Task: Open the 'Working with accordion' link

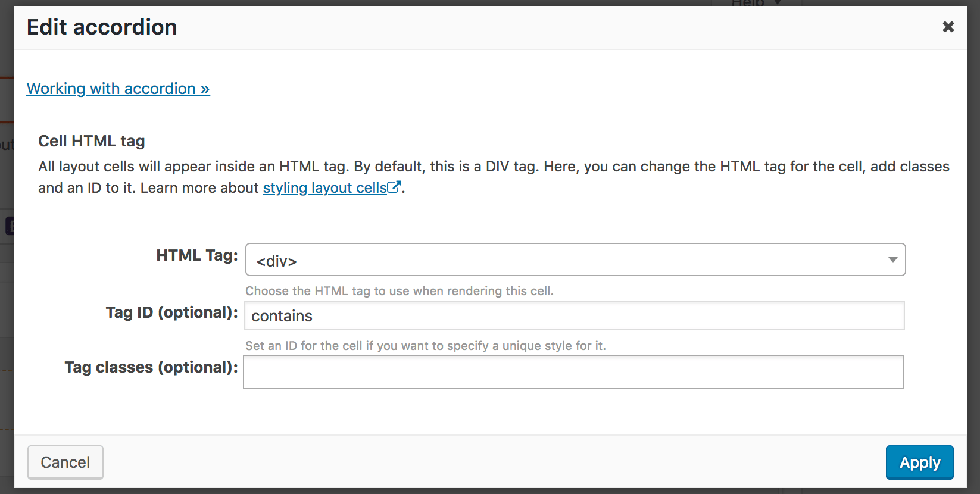Action: [x=118, y=89]
